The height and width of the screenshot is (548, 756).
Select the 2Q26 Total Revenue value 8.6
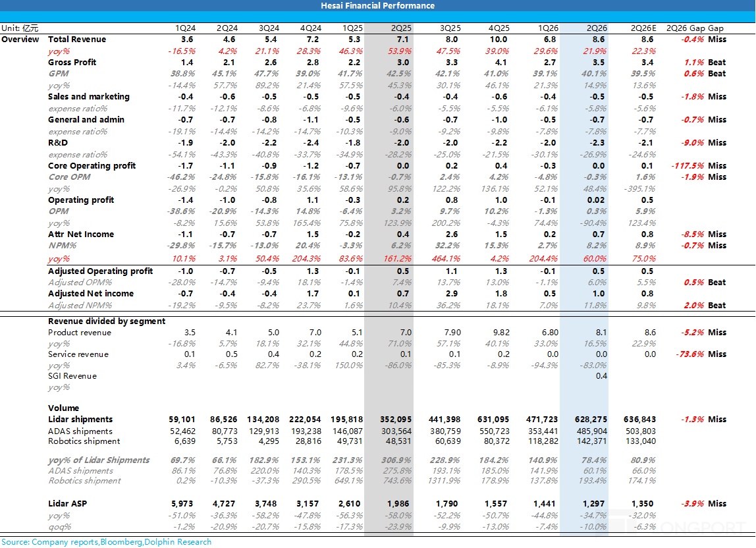tap(599, 40)
